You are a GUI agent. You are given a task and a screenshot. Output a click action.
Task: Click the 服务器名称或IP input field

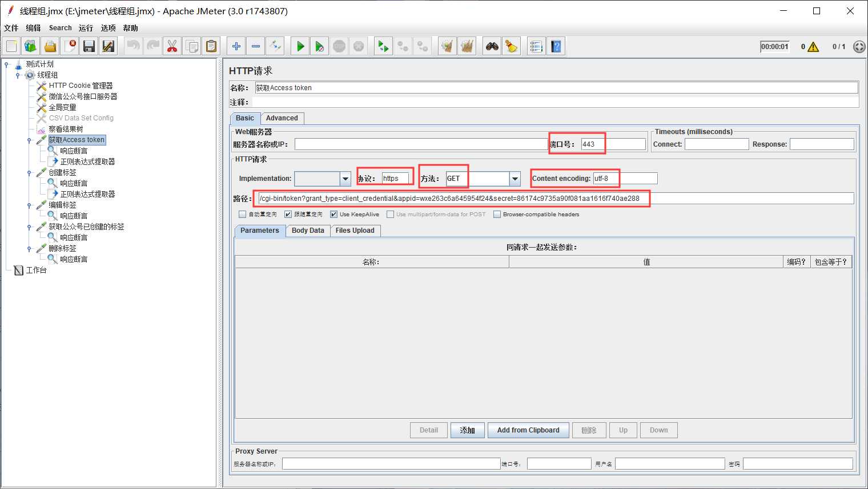point(420,144)
